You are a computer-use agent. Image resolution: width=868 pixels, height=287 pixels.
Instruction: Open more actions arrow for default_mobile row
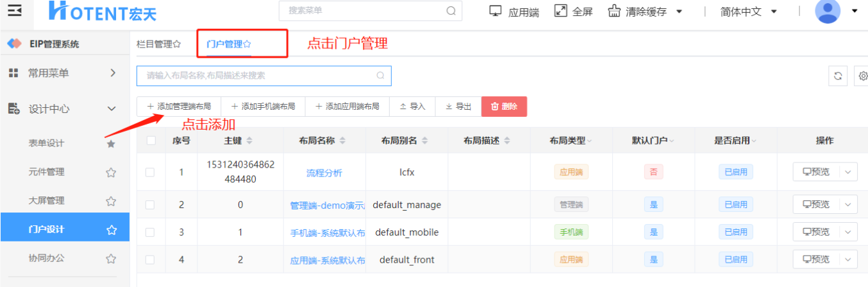coord(849,232)
